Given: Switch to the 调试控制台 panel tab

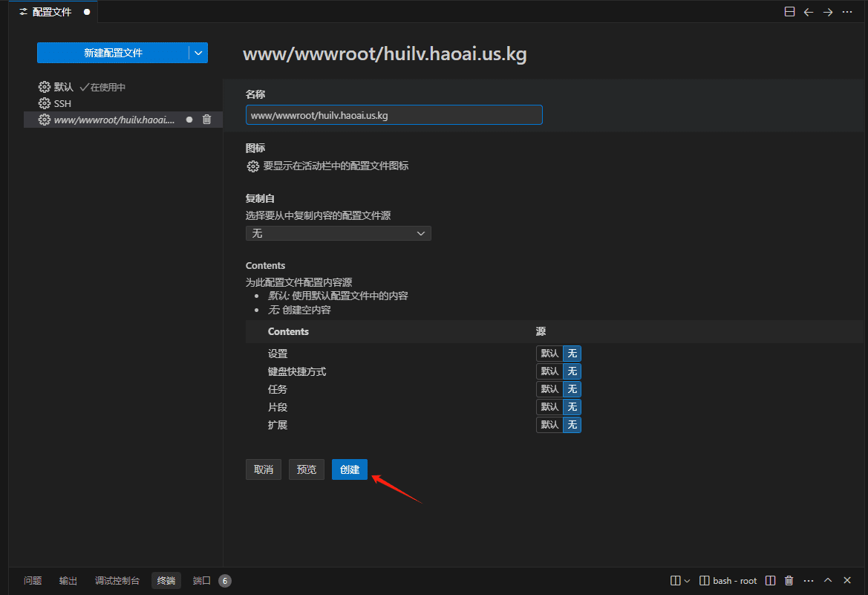Looking at the screenshot, I should coord(117,581).
